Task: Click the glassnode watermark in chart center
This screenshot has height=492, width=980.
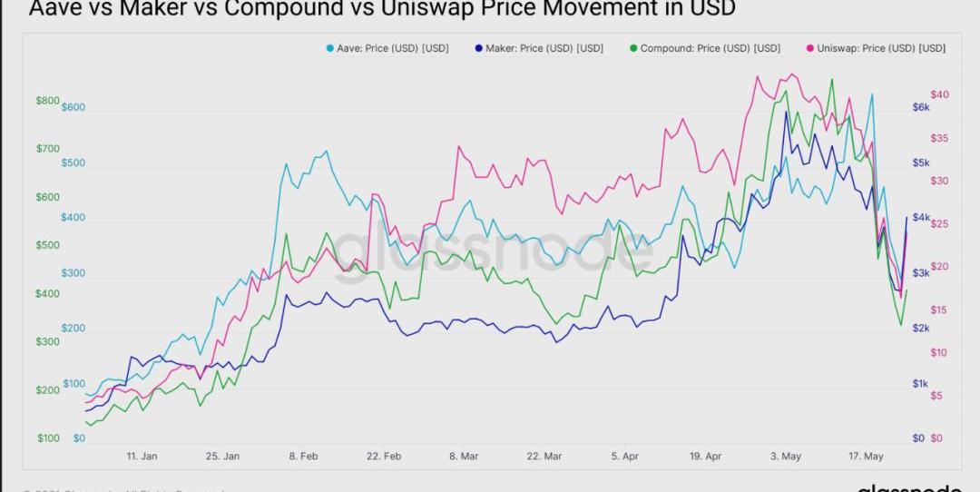Action: tap(490, 250)
